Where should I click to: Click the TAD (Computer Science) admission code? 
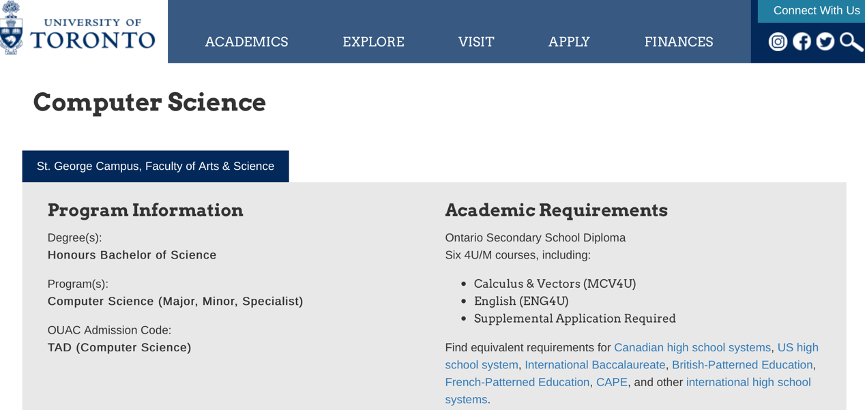(119, 348)
